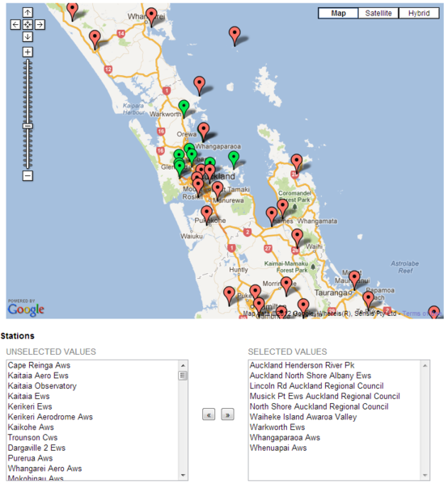Add stations with the » button
This screenshot has height=484, width=448.
(x=227, y=415)
